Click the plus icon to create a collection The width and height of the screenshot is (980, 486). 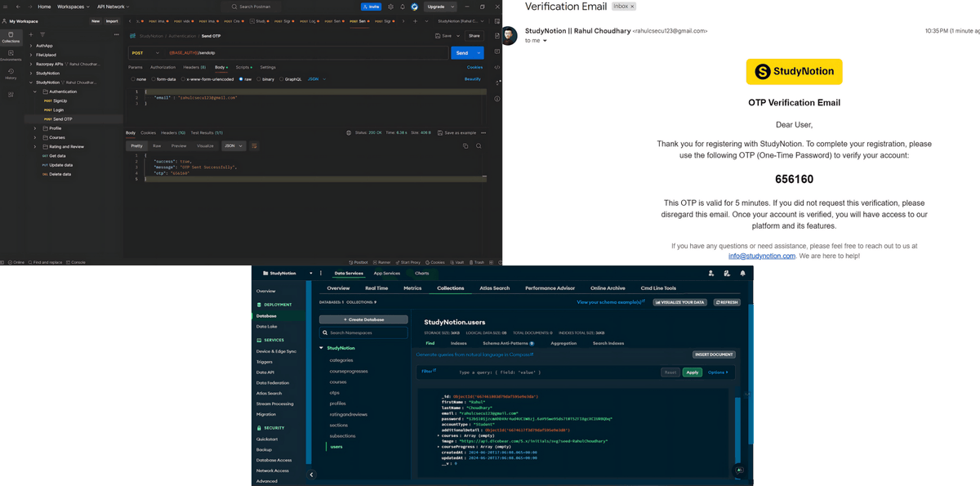pos(30,34)
